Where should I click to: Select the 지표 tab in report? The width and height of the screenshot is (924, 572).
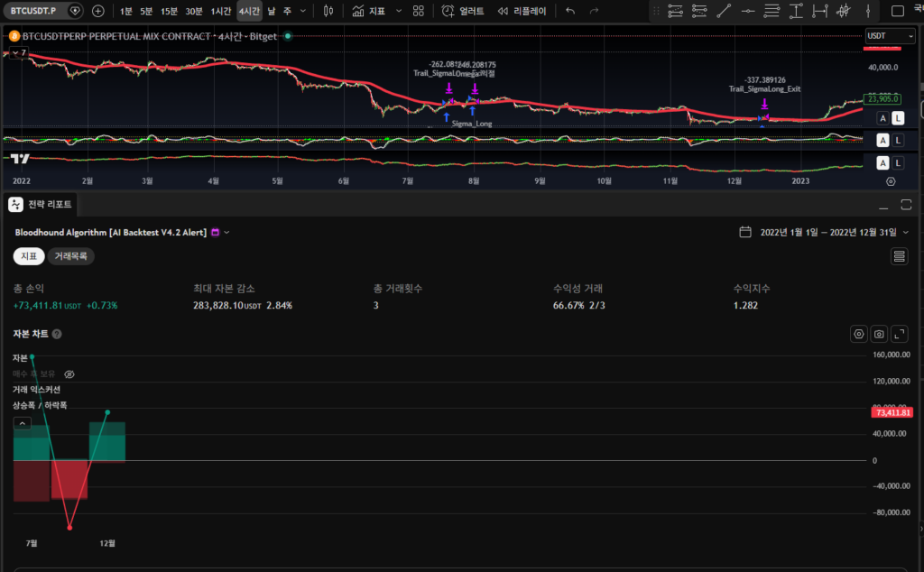pos(29,256)
